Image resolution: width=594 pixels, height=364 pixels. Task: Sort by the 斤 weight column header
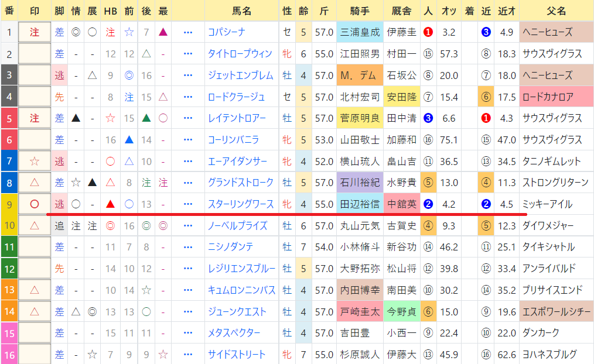pyautogui.click(x=324, y=11)
